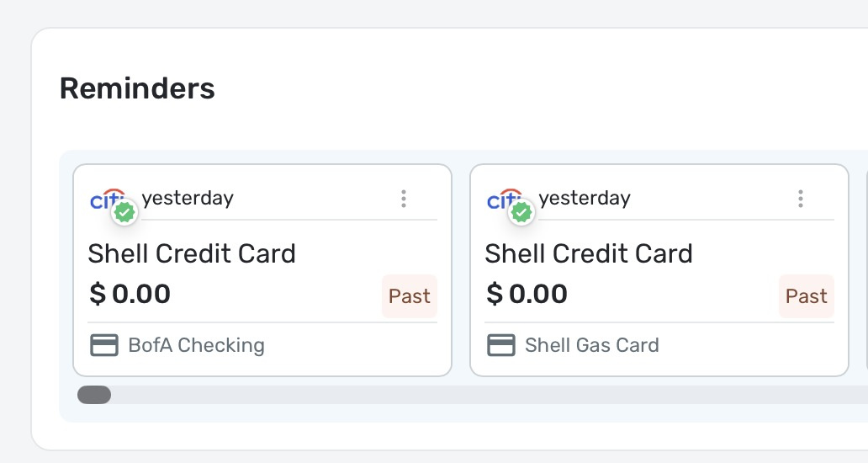Click the Past badge on Shell Gas Card reminder
868x463 pixels.
[807, 296]
